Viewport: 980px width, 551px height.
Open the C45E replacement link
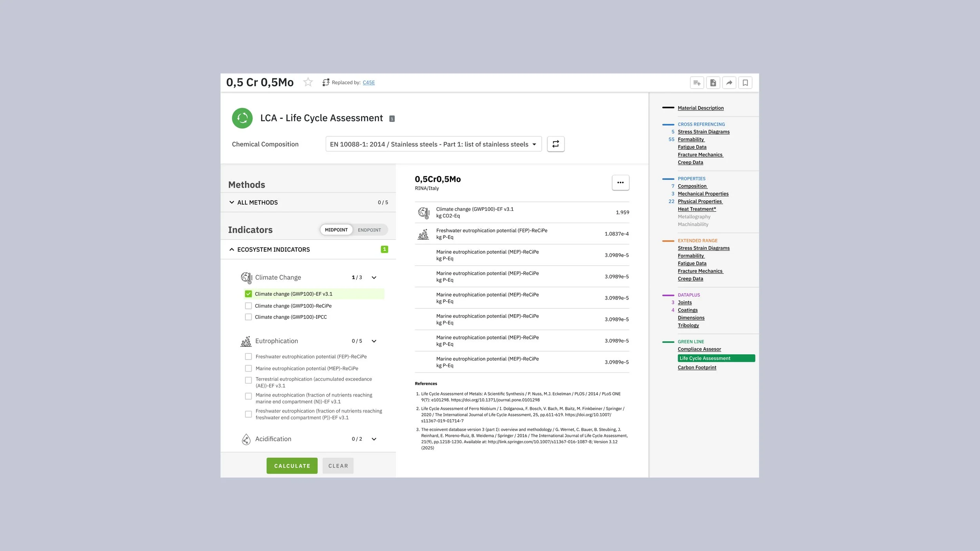(368, 83)
